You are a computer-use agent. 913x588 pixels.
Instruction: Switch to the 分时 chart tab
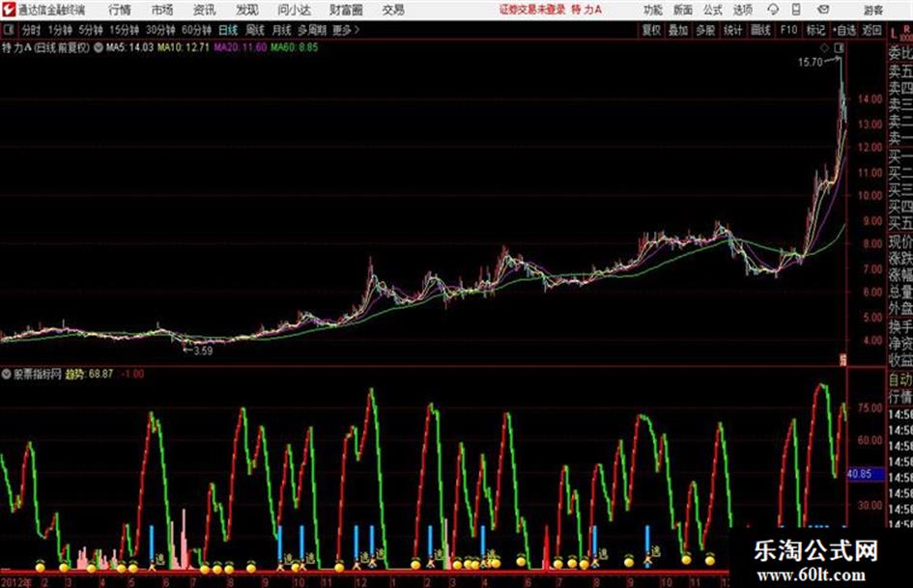pyautogui.click(x=31, y=30)
